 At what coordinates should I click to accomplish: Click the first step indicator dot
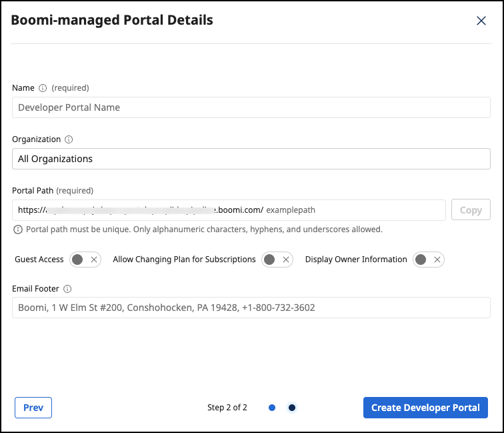click(x=272, y=408)
